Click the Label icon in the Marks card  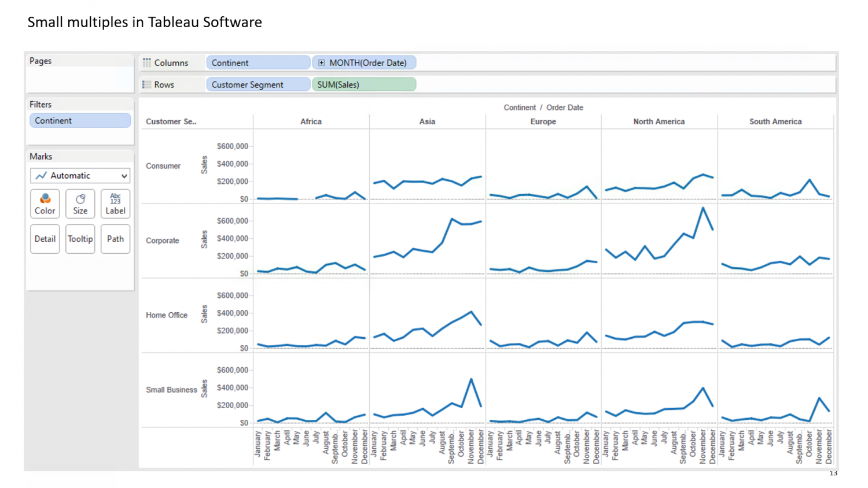[x=115, y=204]
